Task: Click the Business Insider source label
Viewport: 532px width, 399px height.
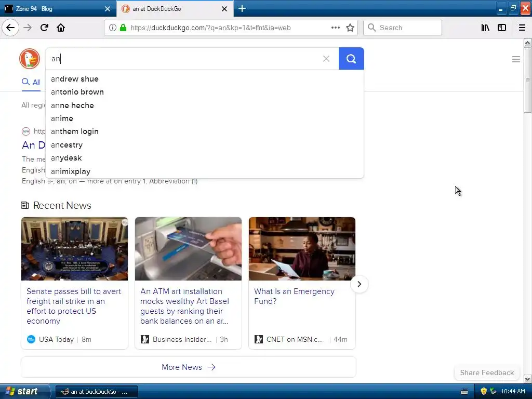Action: pos(182,339)
